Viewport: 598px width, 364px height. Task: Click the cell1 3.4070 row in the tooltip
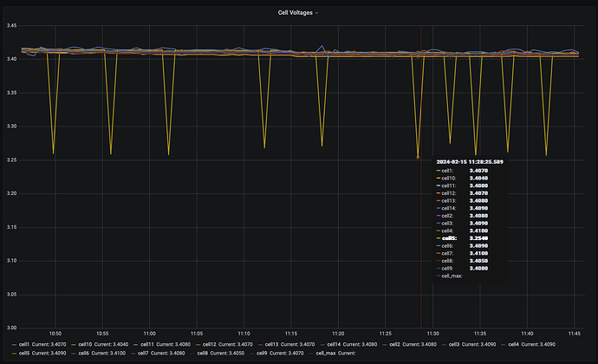point(462,171)
